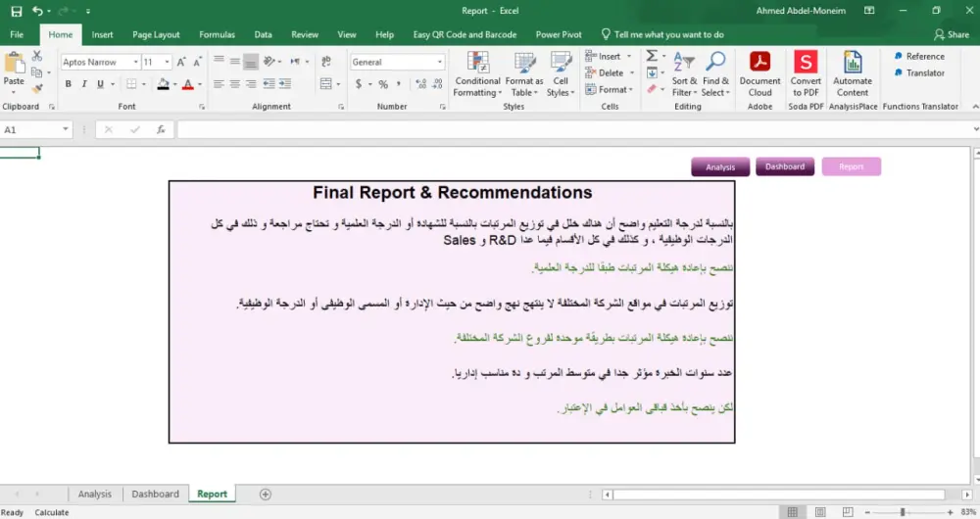Save the workbook with the floppy icon
The width and height of the screenshot is (980, 519).
(x=17, y=11)
